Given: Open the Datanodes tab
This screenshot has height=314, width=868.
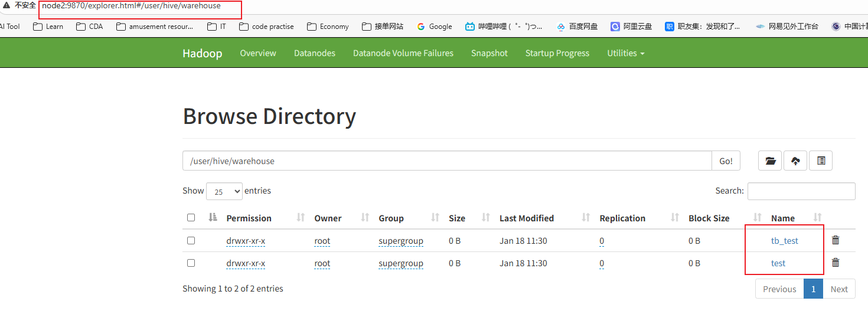Looking at the screenshot, I should coord(314,53).
